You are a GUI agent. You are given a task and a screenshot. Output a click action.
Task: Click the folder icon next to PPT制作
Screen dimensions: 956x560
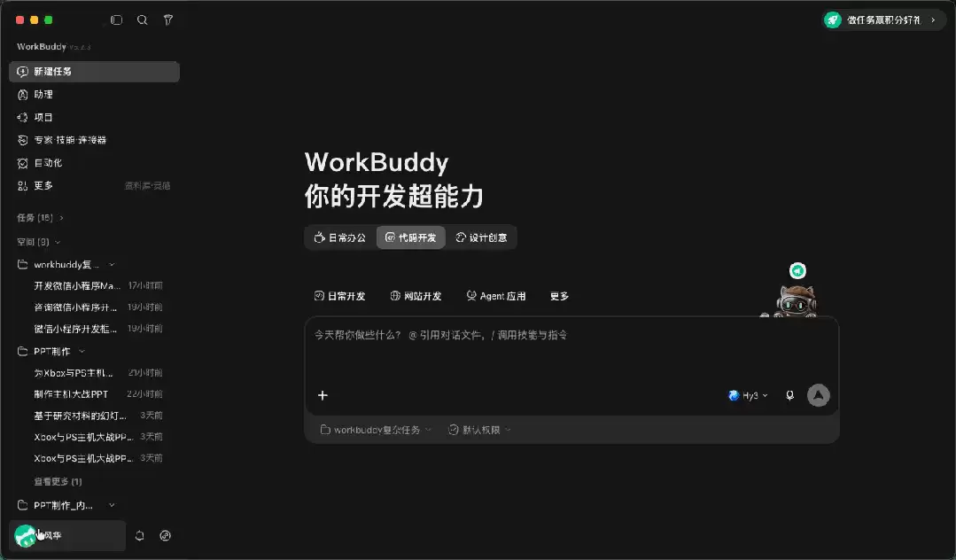click(22, 352)
